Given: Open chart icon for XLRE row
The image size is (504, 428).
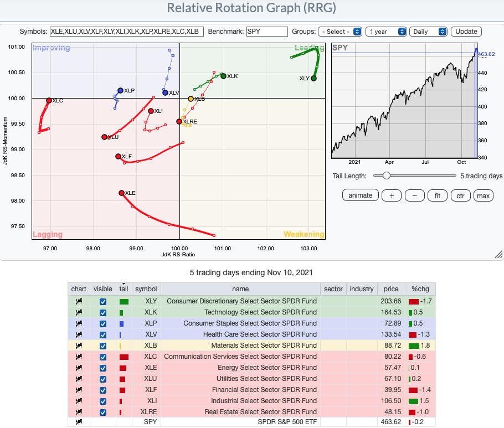Looking at the screenshot, I should pos(79,412).
